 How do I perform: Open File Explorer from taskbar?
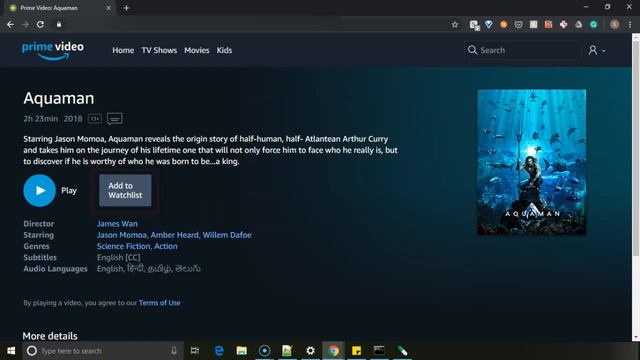[242, 351]
